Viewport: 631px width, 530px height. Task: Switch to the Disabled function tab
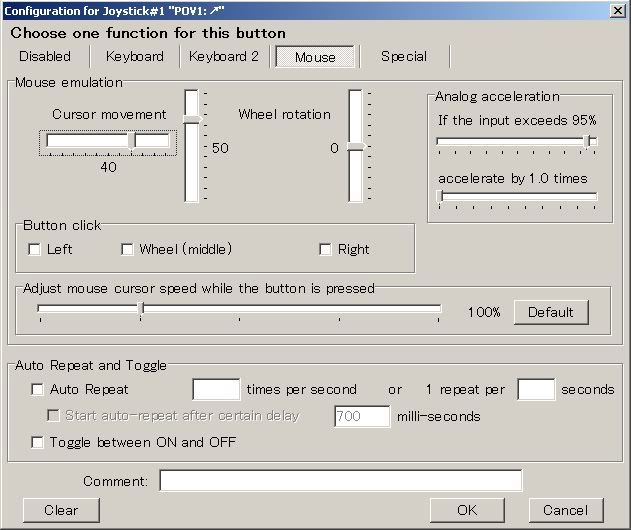(45, 56)
